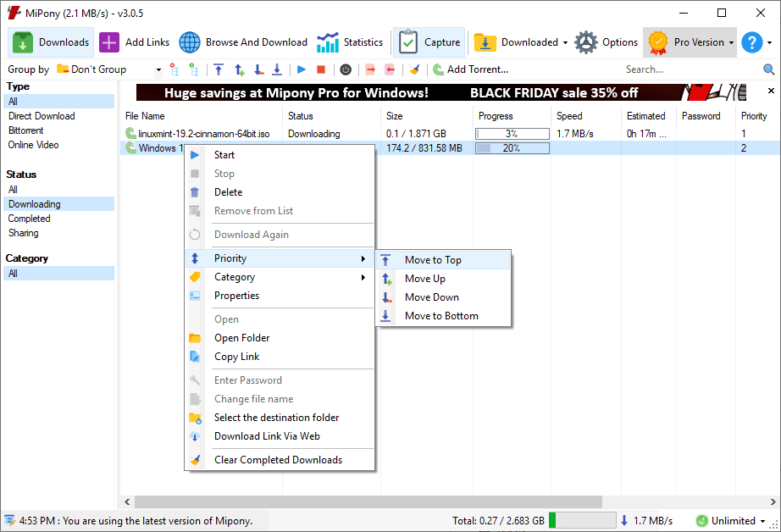Viewport: 781px width, 532px height.
Task: Sort by Size column header
Action: pyautogui.click(x=427, y=116)
